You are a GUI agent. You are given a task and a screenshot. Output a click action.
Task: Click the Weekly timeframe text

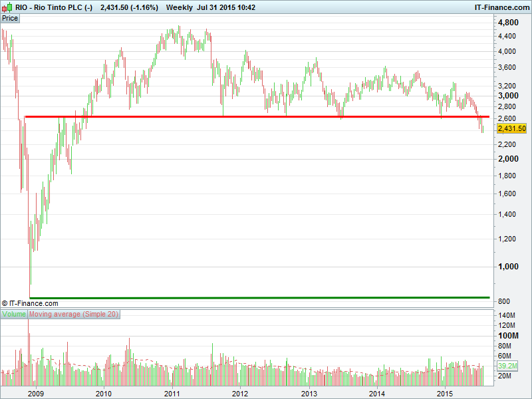(x=179, y=7)
